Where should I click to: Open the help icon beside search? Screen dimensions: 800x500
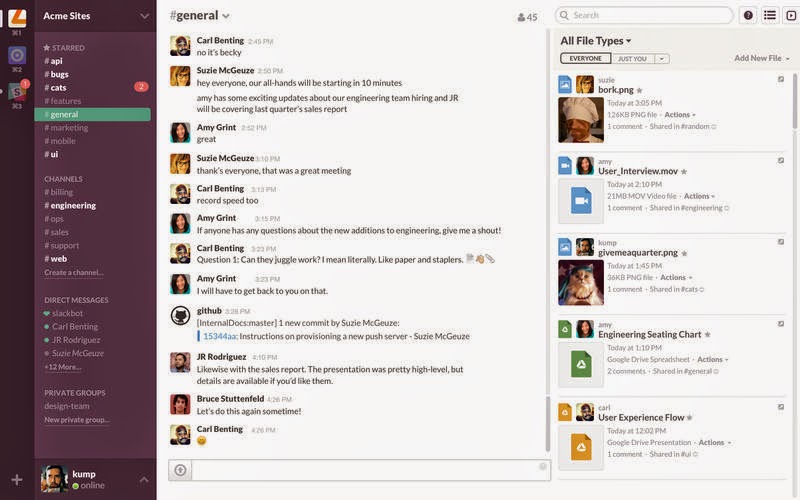click(x=748, y=15)
